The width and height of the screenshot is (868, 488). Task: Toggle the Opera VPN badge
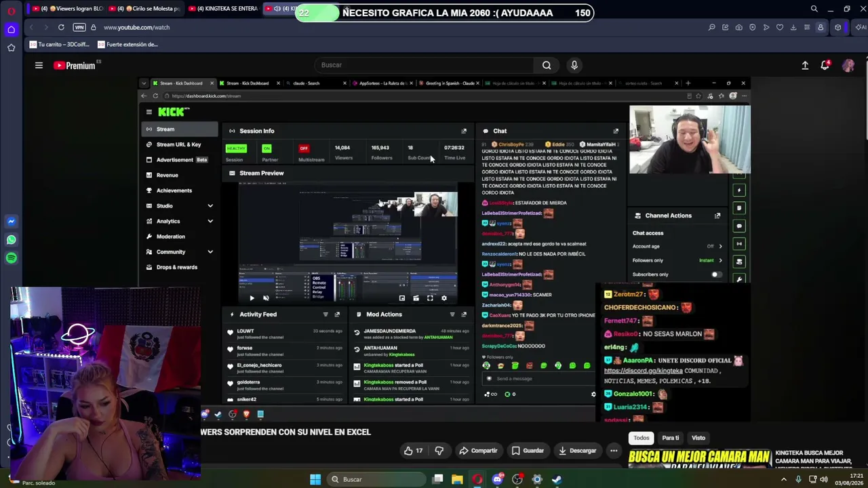pyautogui.click(x=79, y=27)
